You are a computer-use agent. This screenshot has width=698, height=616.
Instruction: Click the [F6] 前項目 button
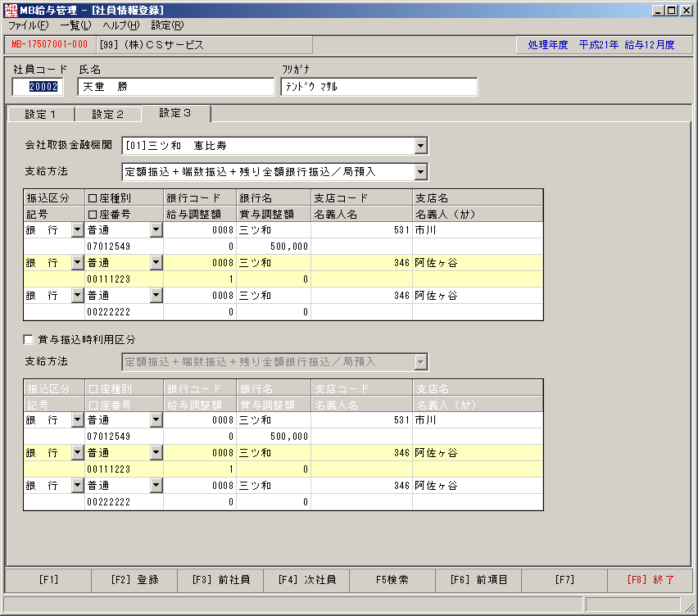click(x=478, y=580)
